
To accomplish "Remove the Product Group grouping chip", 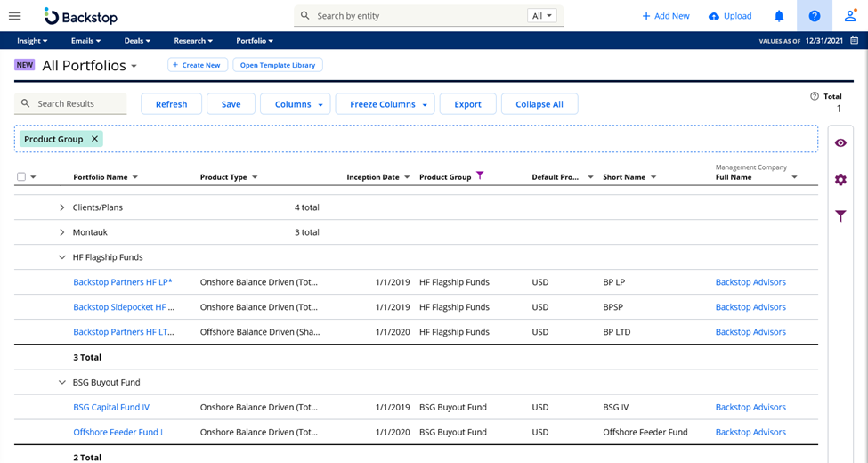I will [94, 139].
